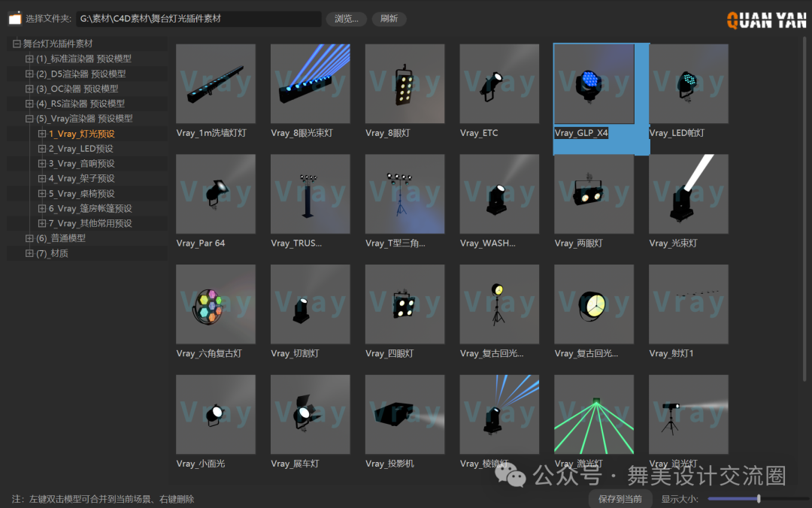Select the Vray_ETC spotlight thumbnail
The height and width of the screenshot is (508, 812).
coord(499,83)
